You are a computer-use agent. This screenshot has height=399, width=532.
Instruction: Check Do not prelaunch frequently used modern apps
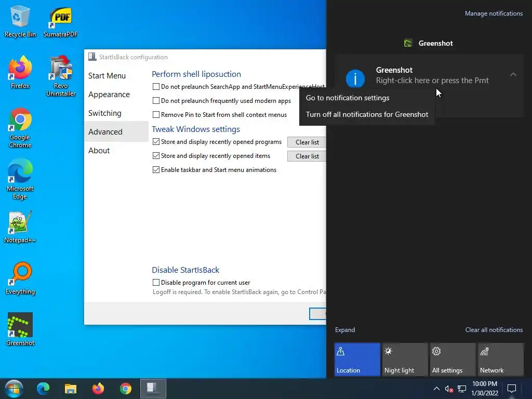coord(156,100)
